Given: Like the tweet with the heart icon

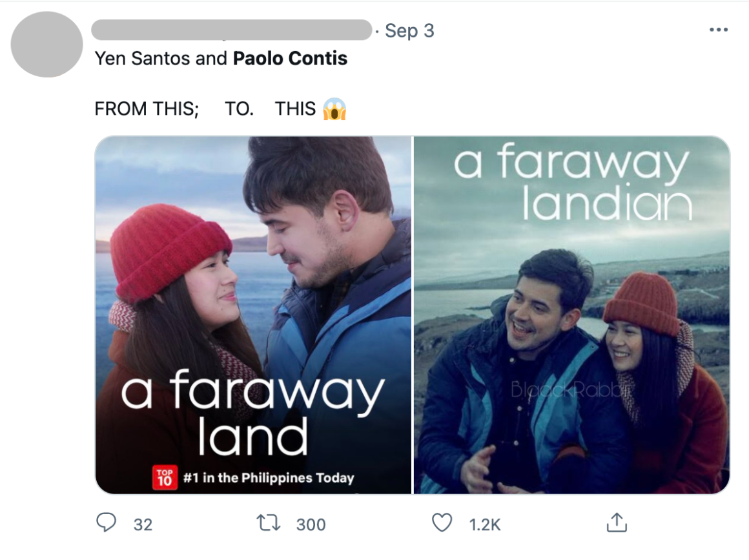Looking at the screenshot, I should pos(442,523).
